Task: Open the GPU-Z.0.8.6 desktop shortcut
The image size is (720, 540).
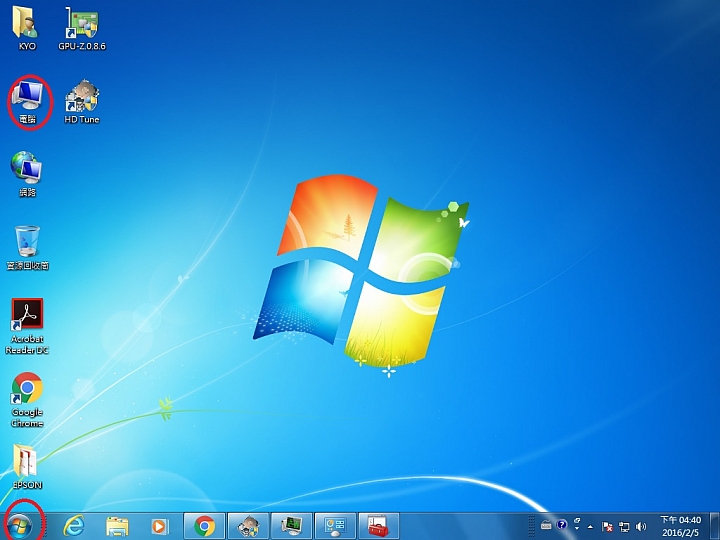Action: (x=82, y=28)
